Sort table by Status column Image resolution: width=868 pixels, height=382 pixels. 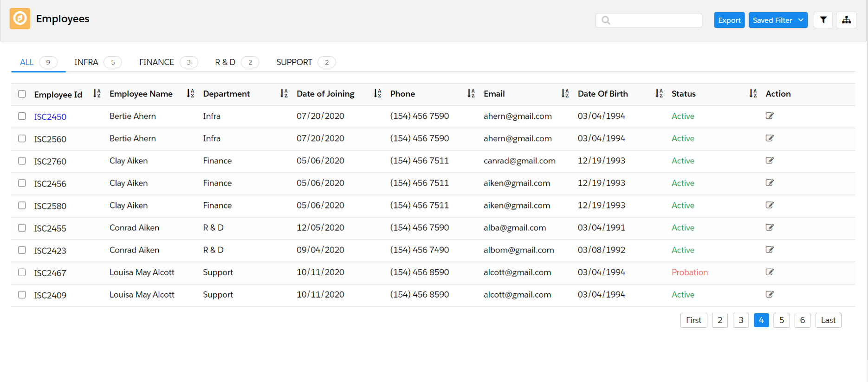(753, 94)
